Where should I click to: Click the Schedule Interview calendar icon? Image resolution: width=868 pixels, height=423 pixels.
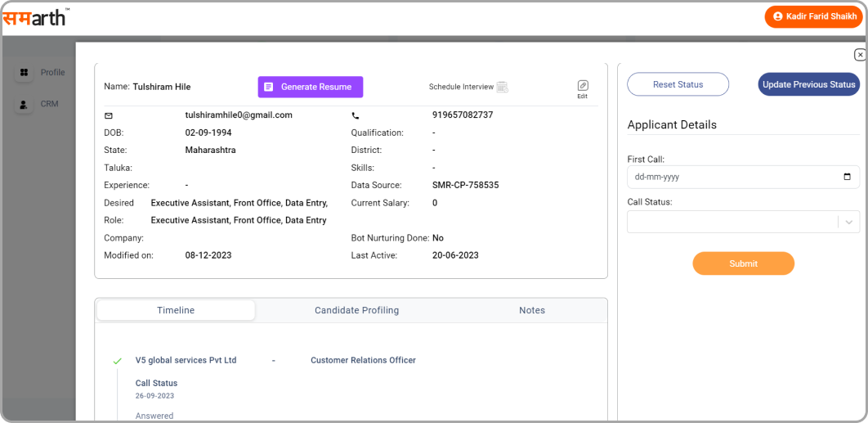[503, 87]
